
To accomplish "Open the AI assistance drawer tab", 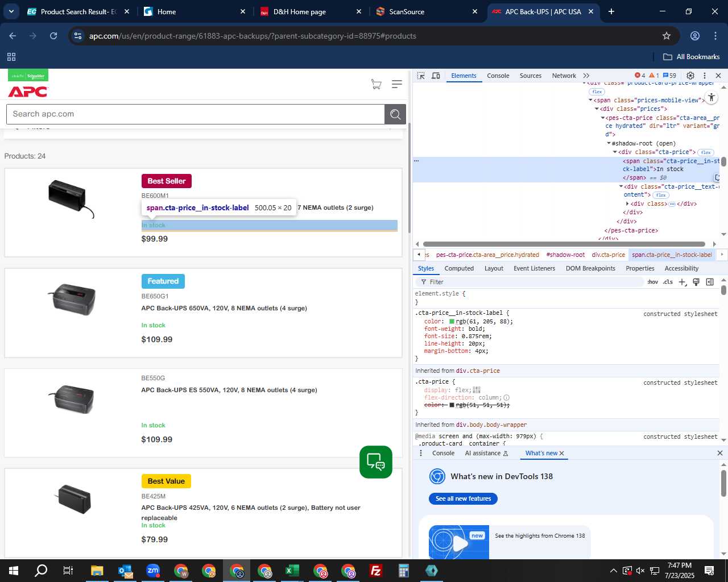I will pyautogui.click(x=486, y=453).
